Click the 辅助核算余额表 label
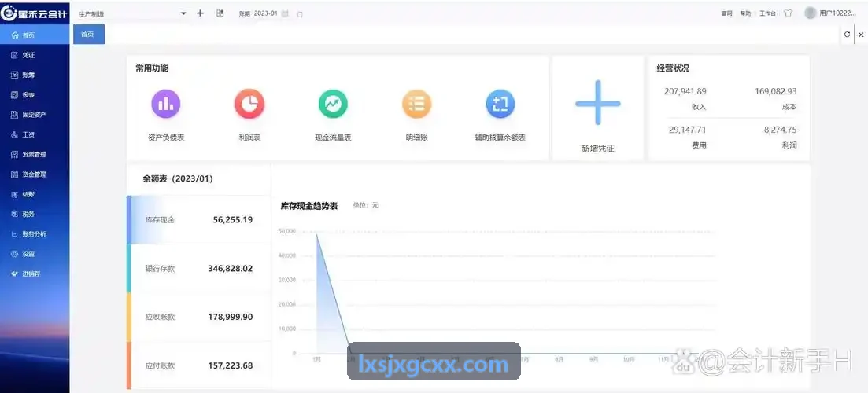This screenshot has width=868, height=393. (x=500, y=138)
